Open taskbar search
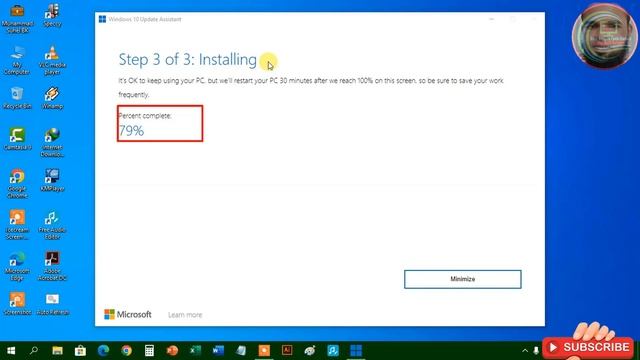 [34, 351]
